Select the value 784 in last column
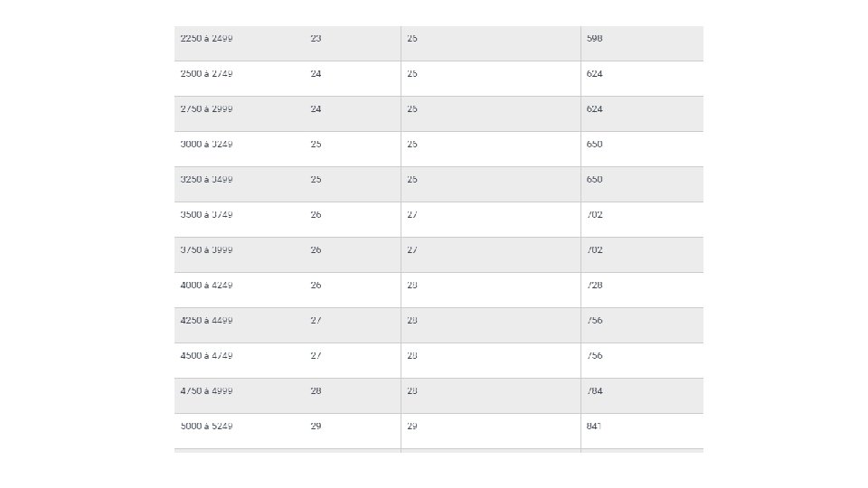The image size is (868, 488). pos(595,391)
